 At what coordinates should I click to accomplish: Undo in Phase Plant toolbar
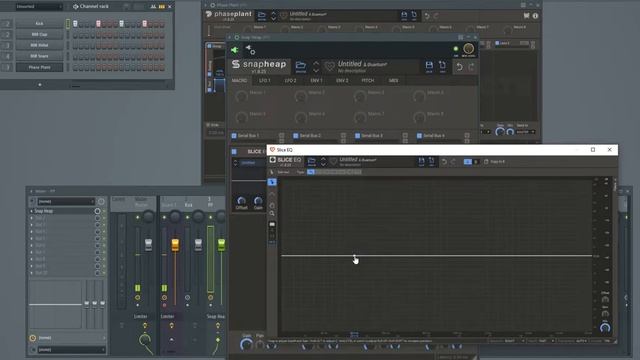click(x=427, y=16)
